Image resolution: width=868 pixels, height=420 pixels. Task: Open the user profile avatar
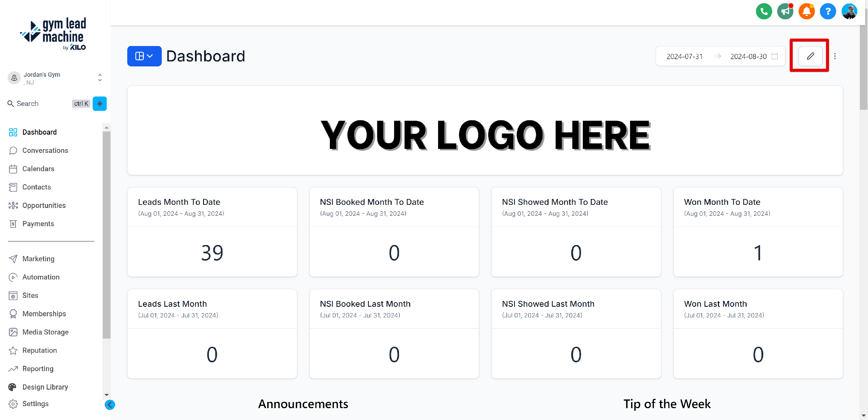coord(849,12)
